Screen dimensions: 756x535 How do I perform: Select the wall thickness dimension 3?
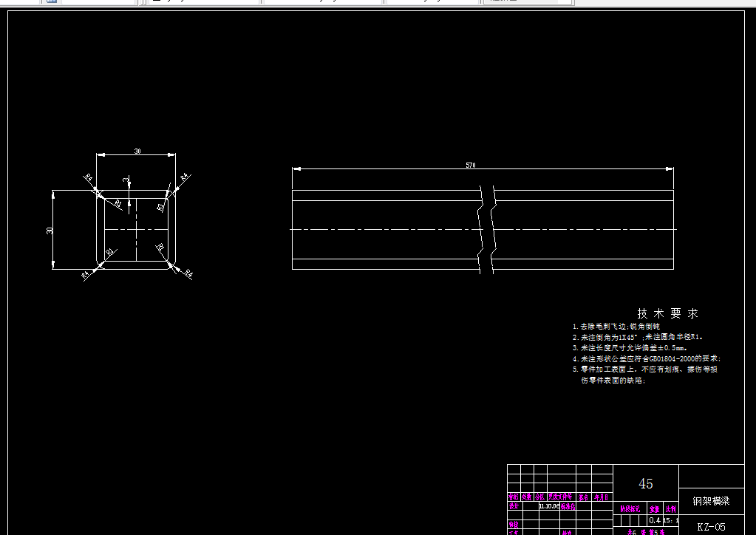tap(126, 180)
